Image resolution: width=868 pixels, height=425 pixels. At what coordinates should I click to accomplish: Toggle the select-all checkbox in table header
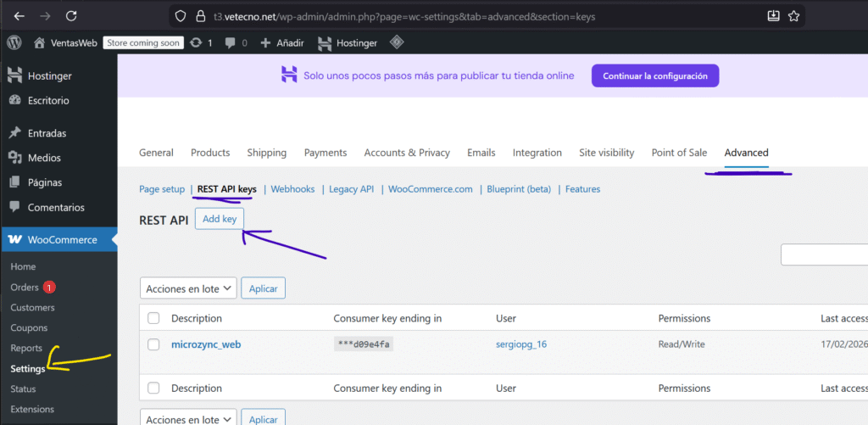[153, 318]
